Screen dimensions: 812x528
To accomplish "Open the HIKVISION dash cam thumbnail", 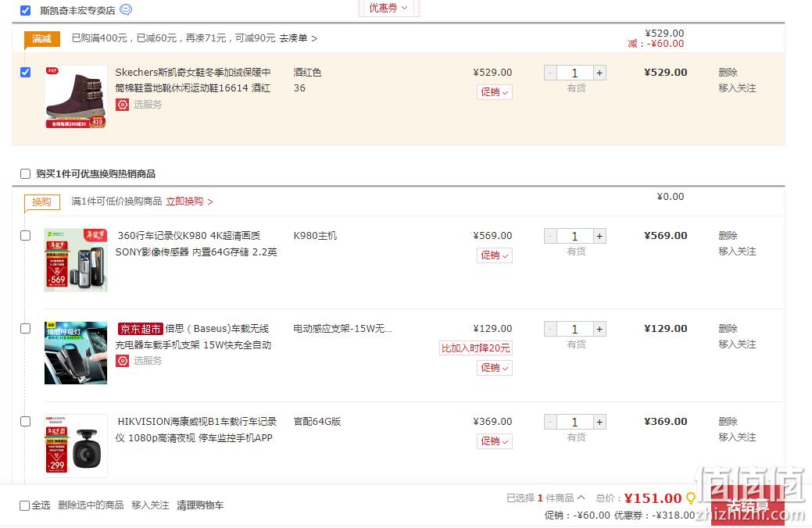I will (x=76, y=446).
